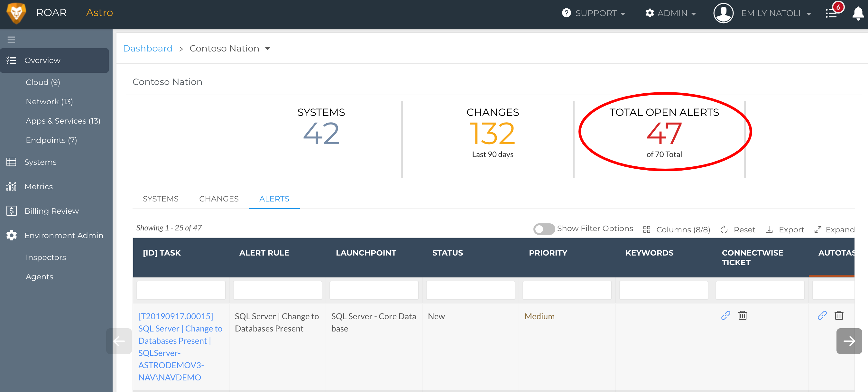Go back to the Dashboard via breadcrumb
This screenshot has width=868, height=392.
pyautogui.click(x=148, y=48)
